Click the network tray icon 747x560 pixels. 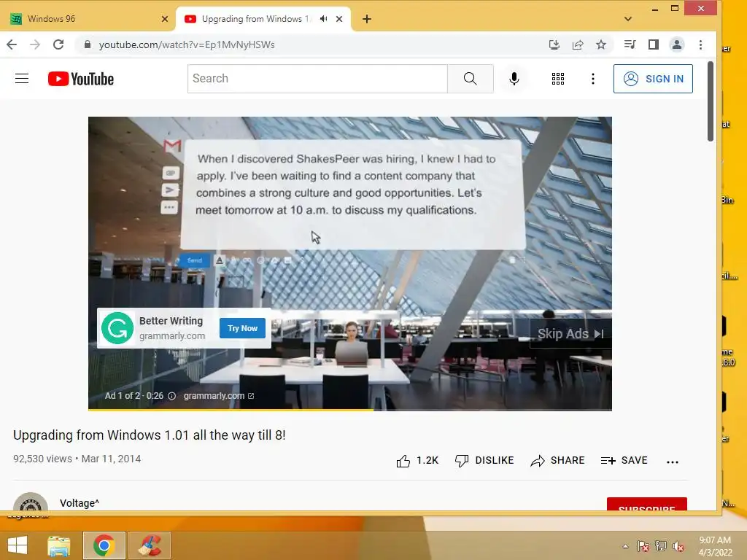[661, 546]
